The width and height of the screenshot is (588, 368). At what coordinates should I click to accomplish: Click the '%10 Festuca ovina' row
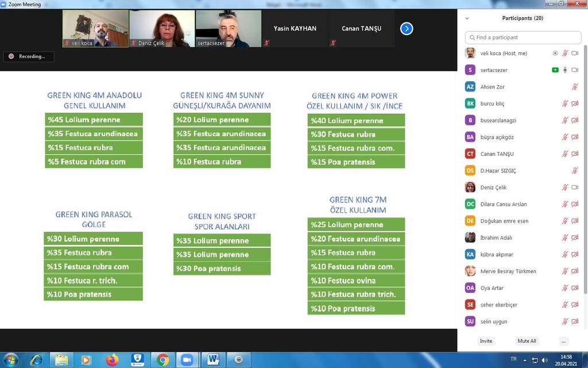click(x=356, y=281)
